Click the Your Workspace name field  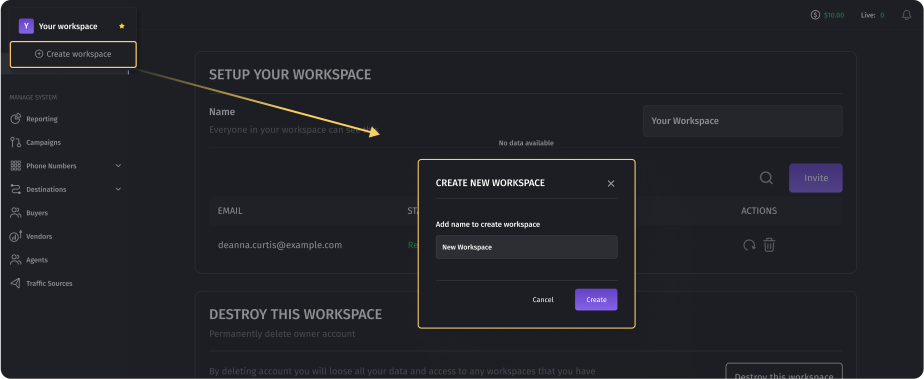[742, 121]
